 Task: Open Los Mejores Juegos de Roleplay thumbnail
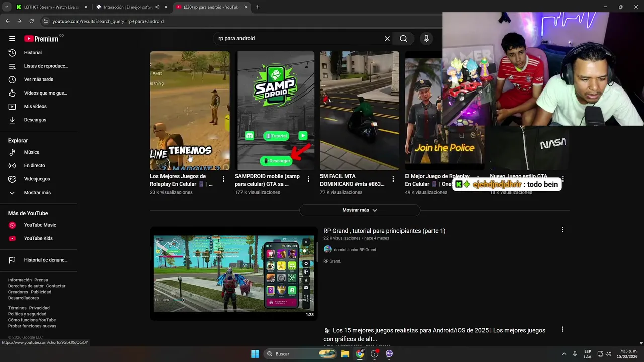pos(190,111)
